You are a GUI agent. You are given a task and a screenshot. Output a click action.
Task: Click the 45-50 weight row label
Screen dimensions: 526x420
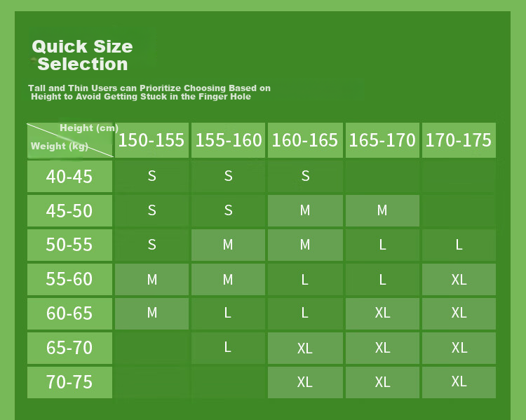pyautogui.click(x=69, y=210)
